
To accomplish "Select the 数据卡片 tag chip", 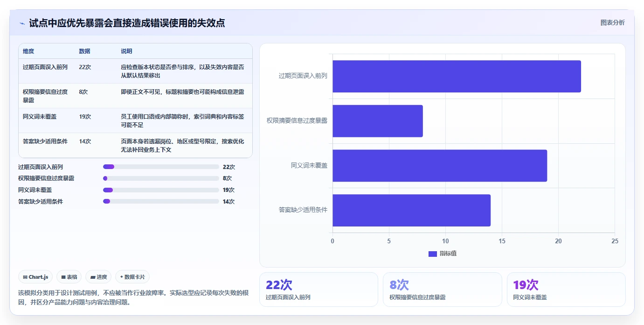I will [x=132, y=277].
